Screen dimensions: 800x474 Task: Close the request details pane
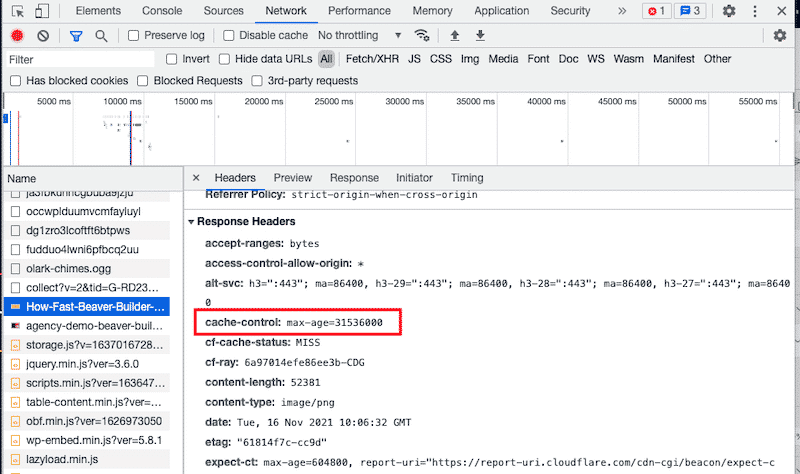(196, 178)
